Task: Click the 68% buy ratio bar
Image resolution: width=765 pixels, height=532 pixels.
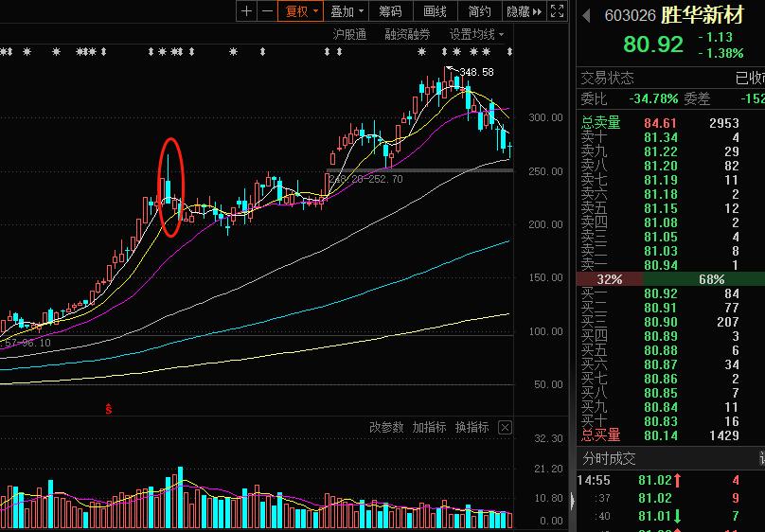Action: [x=703, y=279]
